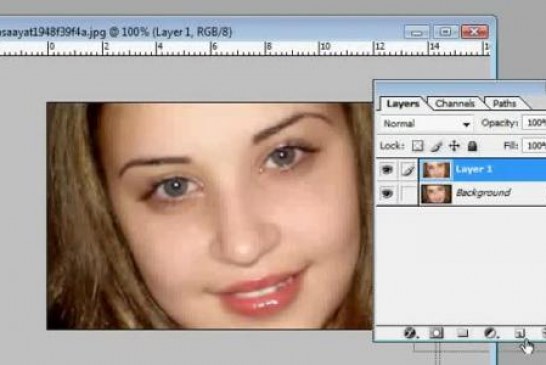Hide the Background layer eye icon

tap(387, 193)
